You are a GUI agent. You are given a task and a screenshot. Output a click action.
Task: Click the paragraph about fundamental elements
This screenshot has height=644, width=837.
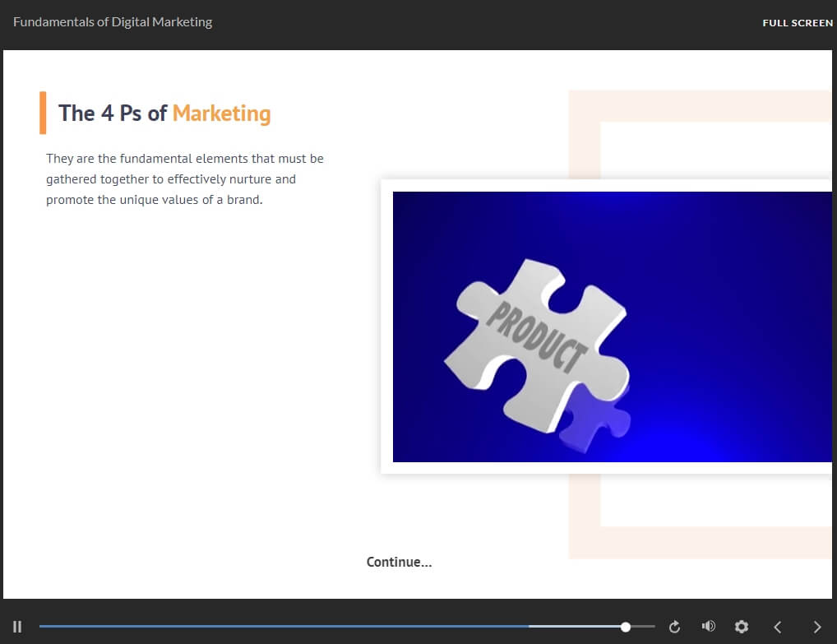tap(185, 179)
